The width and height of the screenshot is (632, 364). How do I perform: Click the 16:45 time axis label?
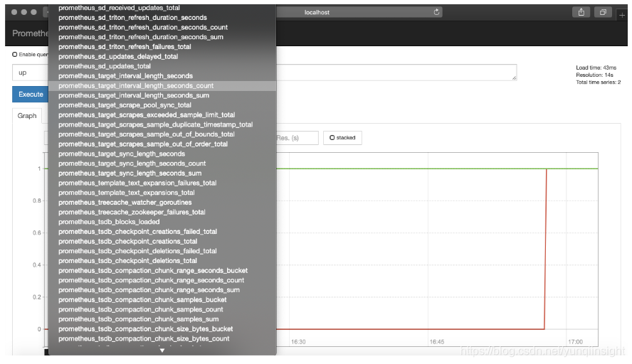pyautogui.click(x=436, y=342)
